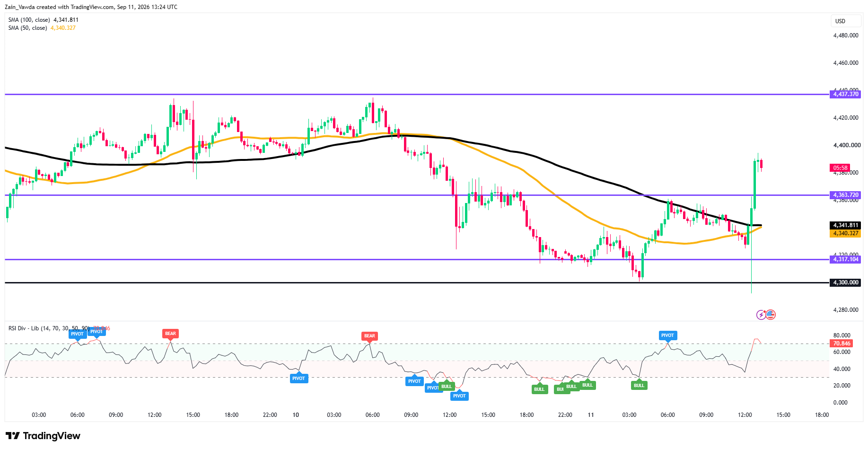Image resolution: width=868 pixels, height=450 pixels.
Task: Select the RSI Div - Lib indicator legend
Action: tap(59, 328)
